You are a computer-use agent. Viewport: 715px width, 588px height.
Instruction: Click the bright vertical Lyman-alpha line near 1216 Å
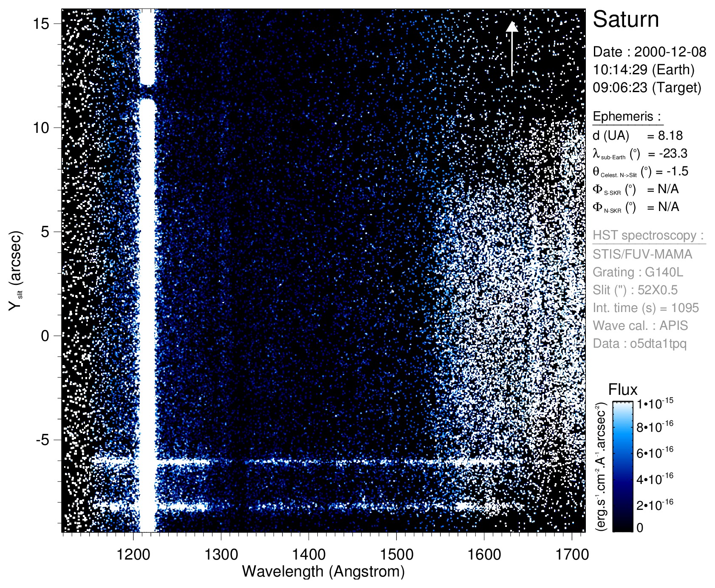147,276
